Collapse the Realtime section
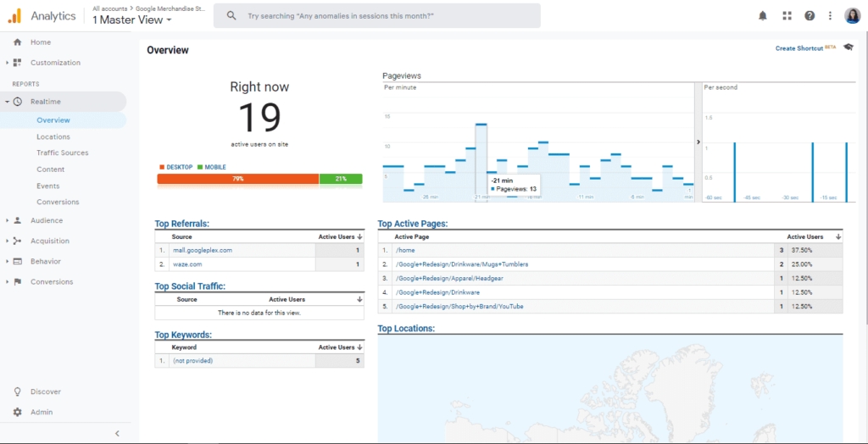This screenshot has height=444, width=868. coord(8,102)
